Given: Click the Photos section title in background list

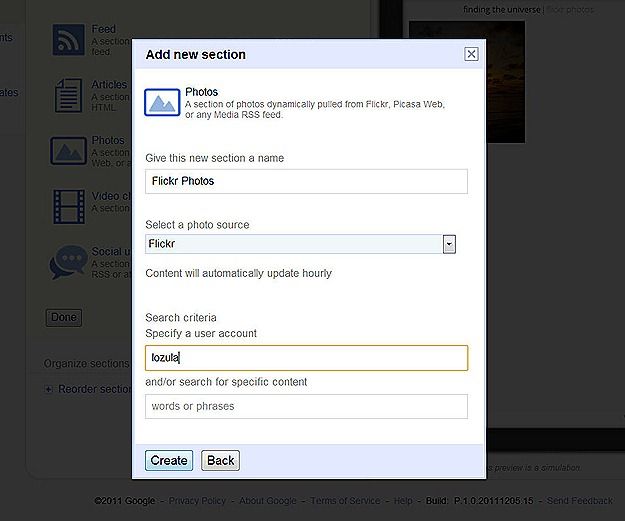Looking at the screenshot, I should click(108, 140).
